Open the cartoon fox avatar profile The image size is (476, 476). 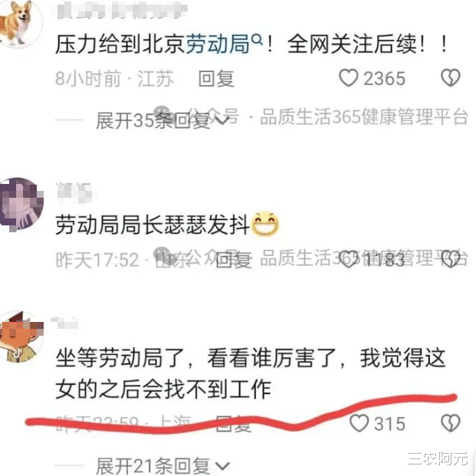click(21, 337)
